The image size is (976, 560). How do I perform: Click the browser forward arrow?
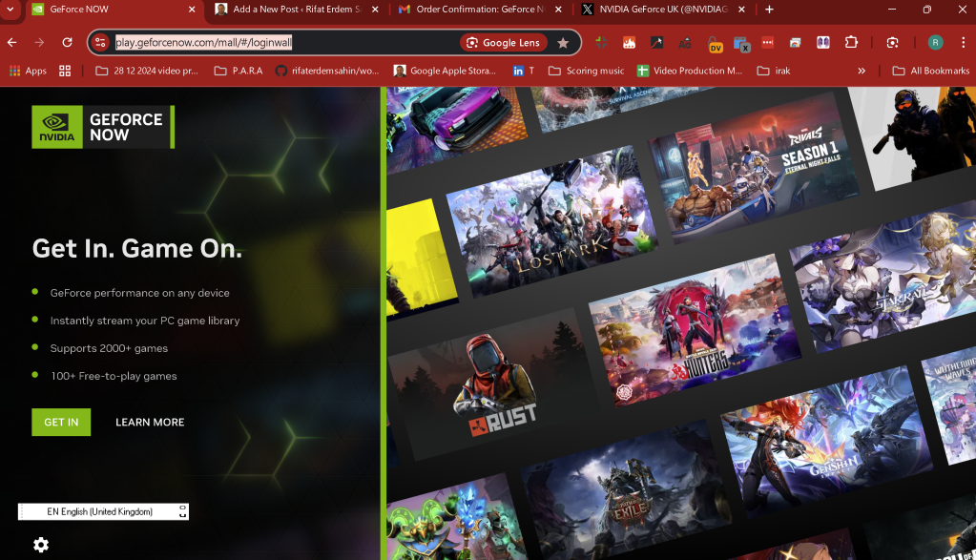[x=39, y=42]
